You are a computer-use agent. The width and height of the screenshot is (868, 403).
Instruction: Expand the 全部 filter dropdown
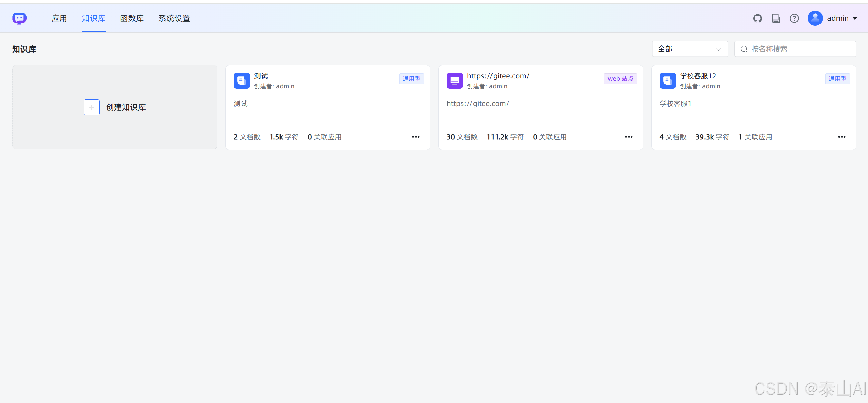point(690,49)
